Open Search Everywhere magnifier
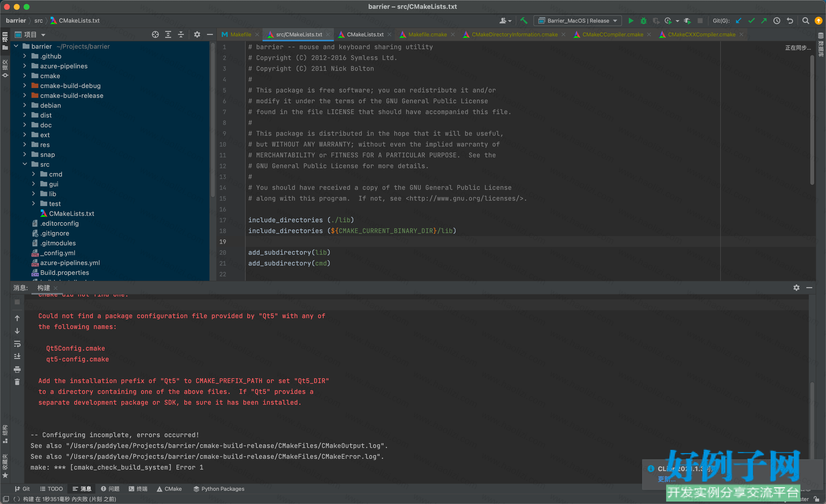Image resolution: width=826 pixels, height=504 pixels. (806, 21)
